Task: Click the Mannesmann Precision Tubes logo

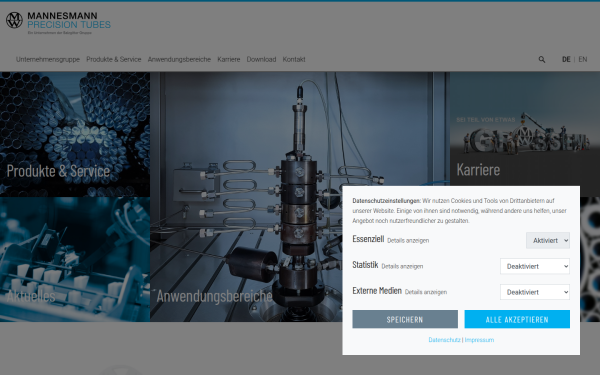Action: [x=58, y=23]
